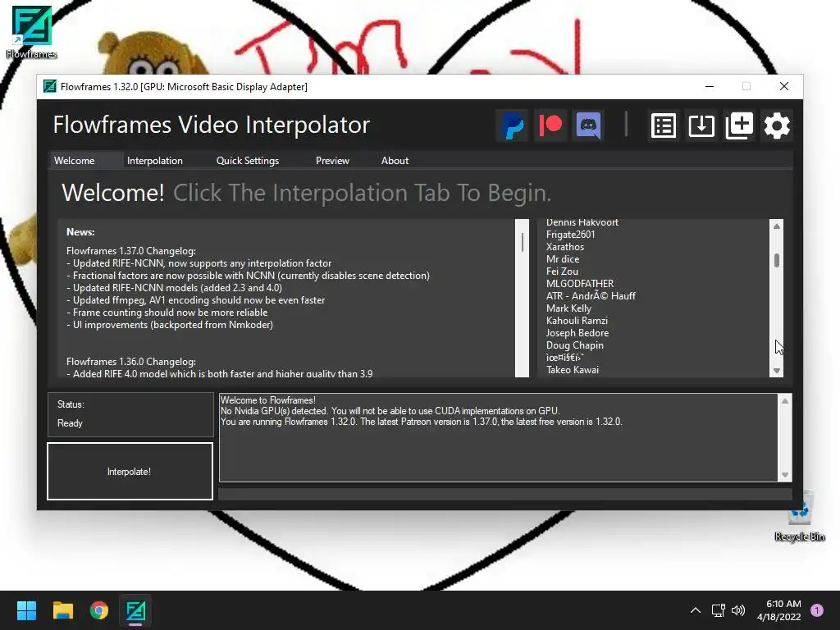The image size is (840, 630).
Task: Open the network status tray icon
Action: (718, 610)
